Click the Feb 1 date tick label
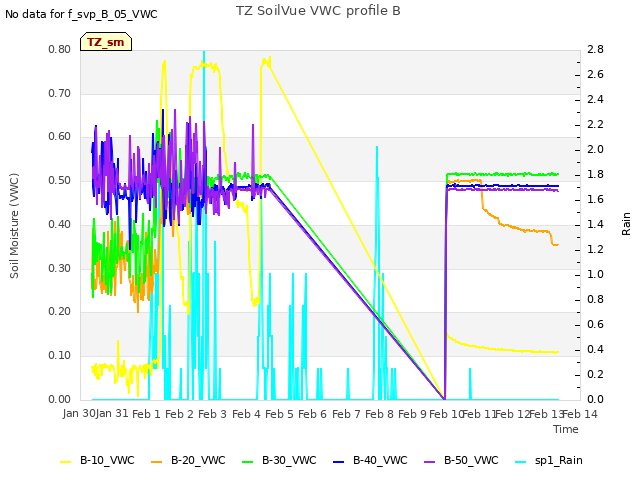The height and width of the screenshot is (480, 640). click(x=147, y=414)
